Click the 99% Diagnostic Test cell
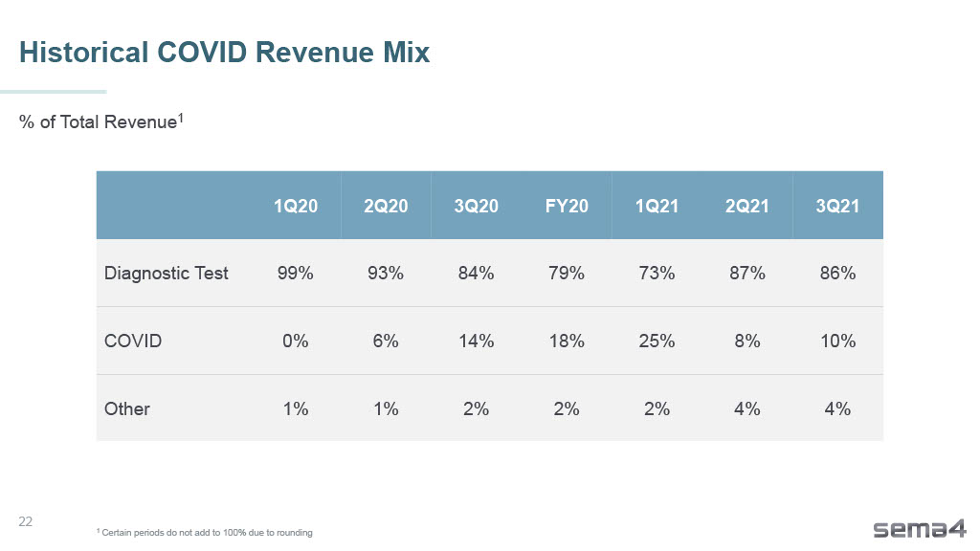980x551 pixels. point(296,273)
